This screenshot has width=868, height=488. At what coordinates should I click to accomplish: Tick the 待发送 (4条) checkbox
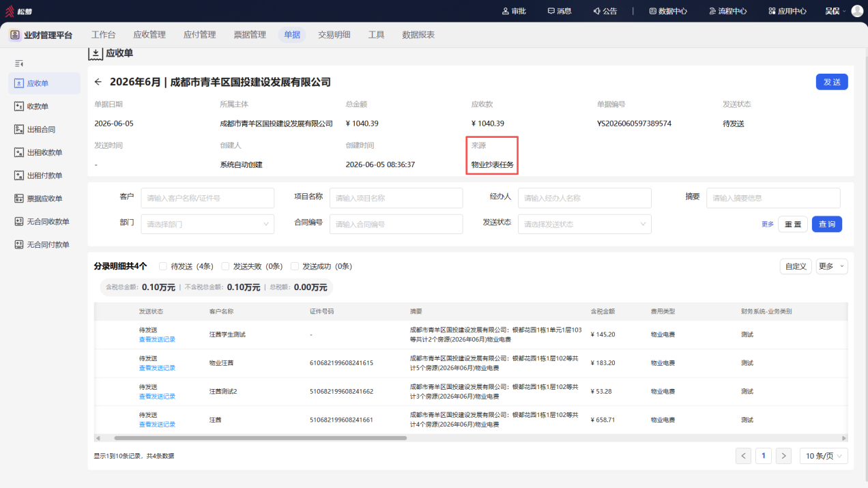(x=162, y=266)
